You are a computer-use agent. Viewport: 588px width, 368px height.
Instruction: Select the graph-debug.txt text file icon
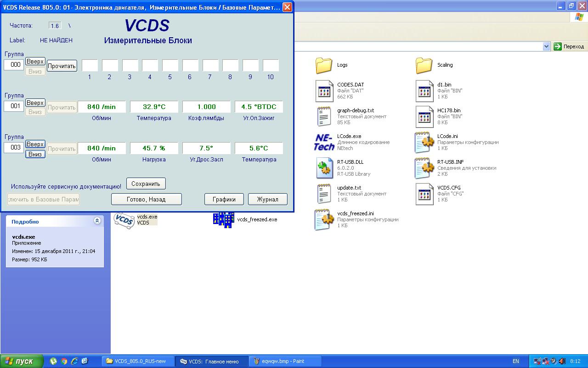tap(324, 116)
